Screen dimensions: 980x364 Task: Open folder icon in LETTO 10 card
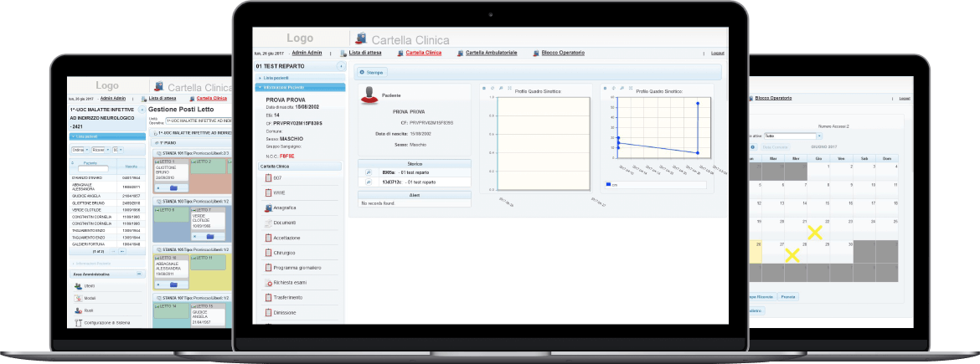click(173, 285)
